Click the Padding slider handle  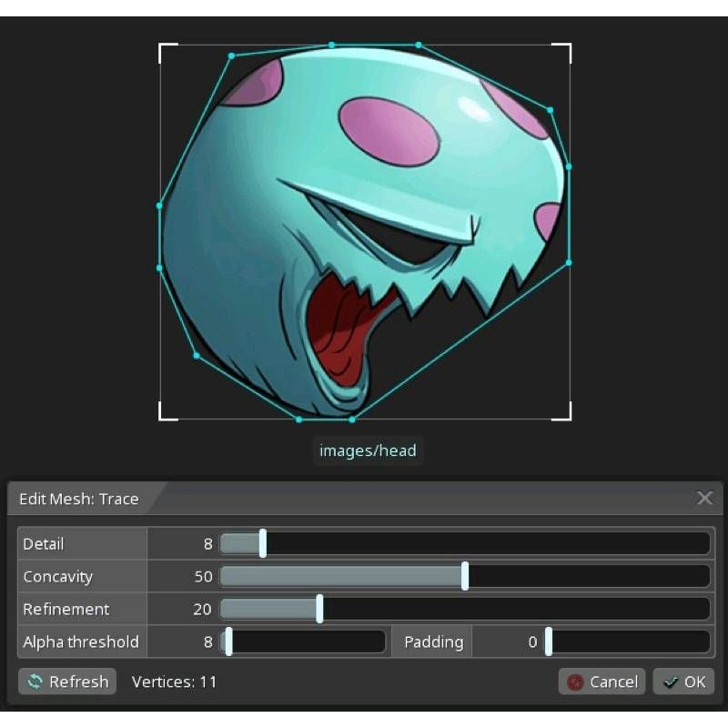[548, 642]
